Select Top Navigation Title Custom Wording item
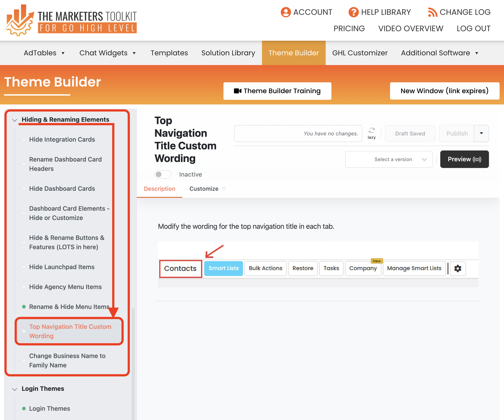This screenshot has width=504, height=420. coord(70,331)
